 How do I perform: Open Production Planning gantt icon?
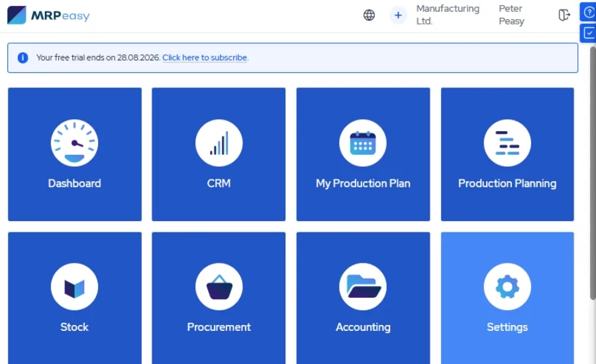(x=507, y=143)
